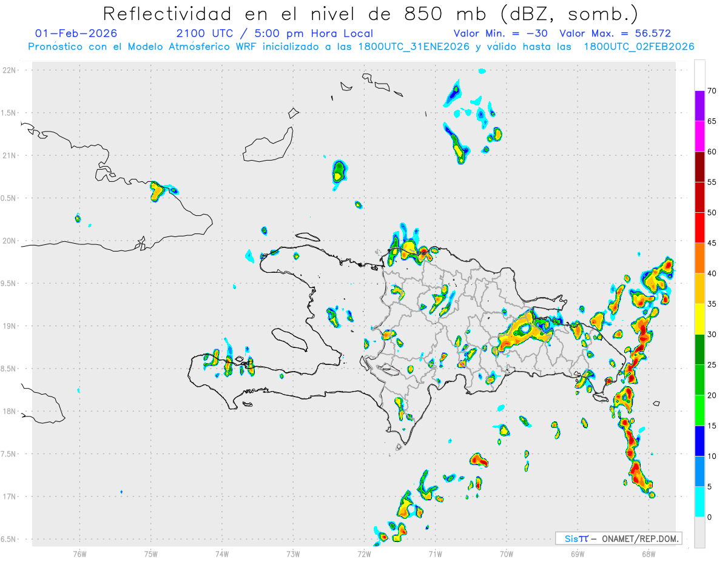
Task: Click the '69W' longitude axis label
Action: click(578, 554)
